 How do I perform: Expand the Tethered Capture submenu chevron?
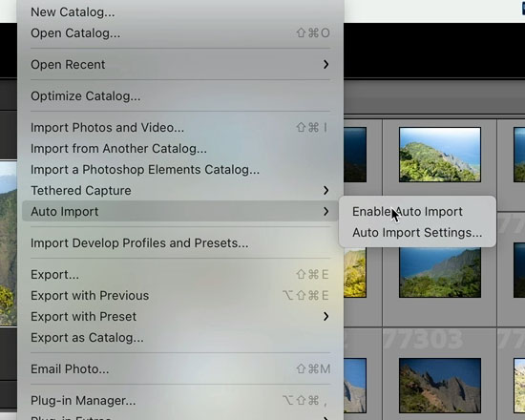coord(325,191)
